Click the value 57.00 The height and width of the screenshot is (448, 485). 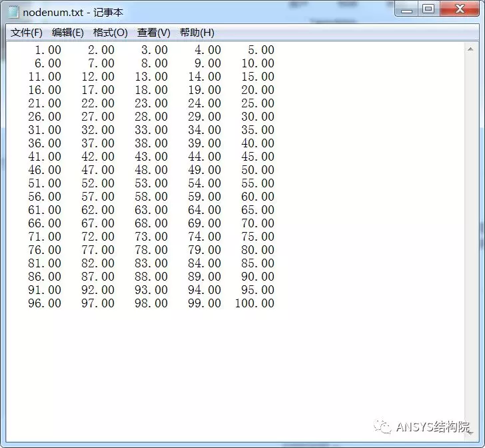[98, 196]
